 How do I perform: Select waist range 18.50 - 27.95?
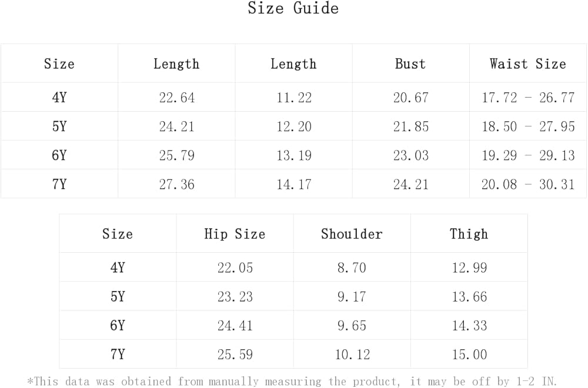[x=527, y=126]
